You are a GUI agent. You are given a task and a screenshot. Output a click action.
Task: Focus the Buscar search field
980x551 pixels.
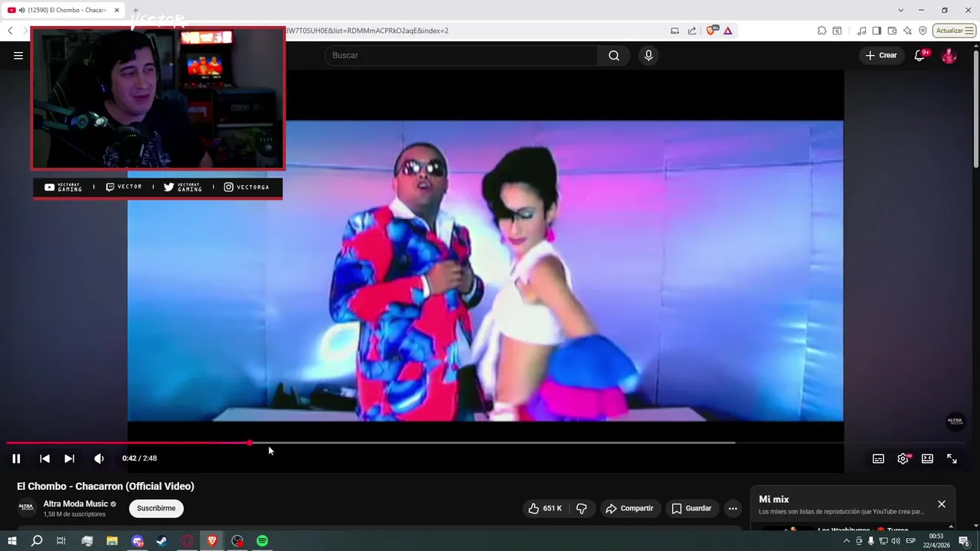point(462,55)
